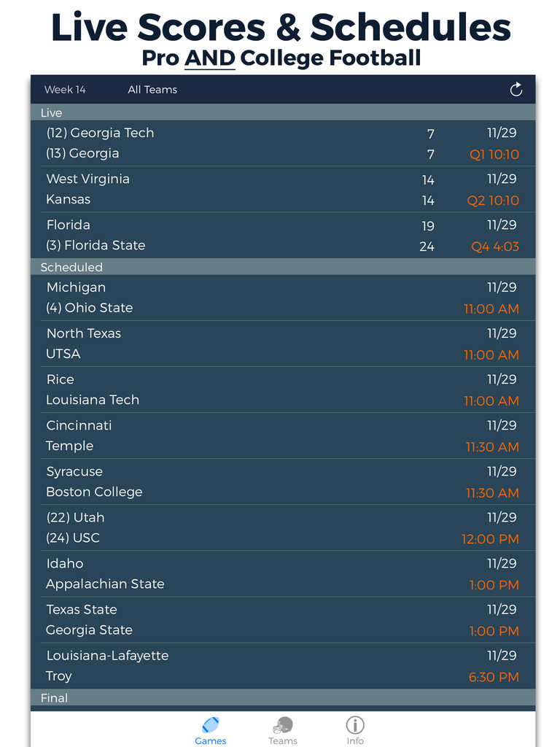The height and width of the screenshot is (747, 560).
Task: Tap Cincinnati vs Temple scheduled game
Action: coord(283,436)
